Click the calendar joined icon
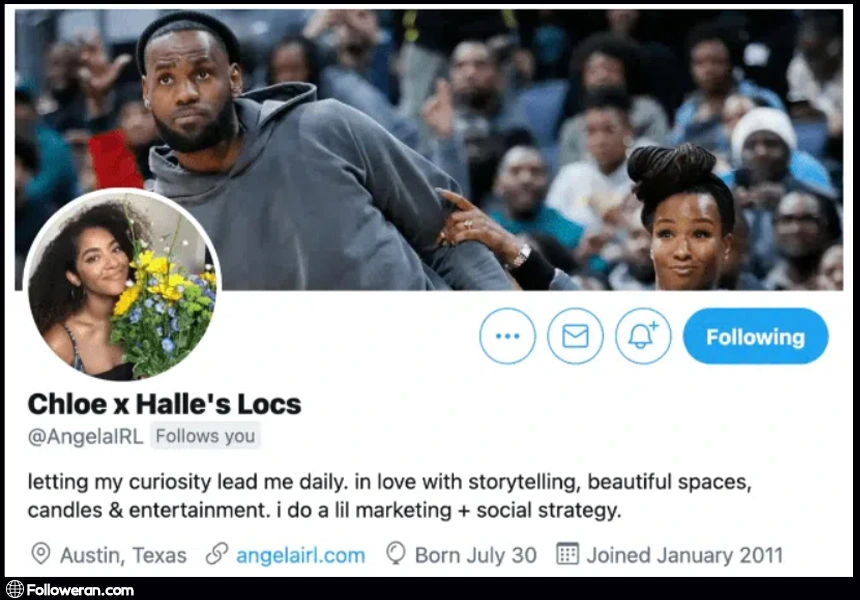 coord(567,553)
